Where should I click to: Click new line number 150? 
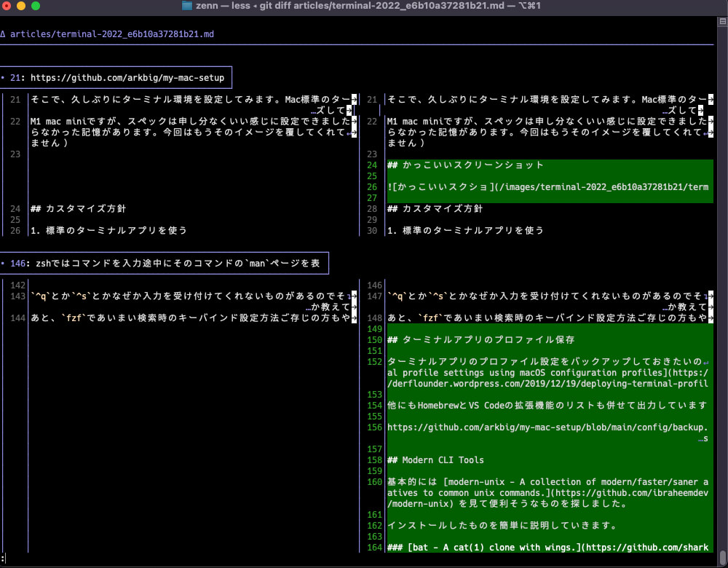coord(374,339)
